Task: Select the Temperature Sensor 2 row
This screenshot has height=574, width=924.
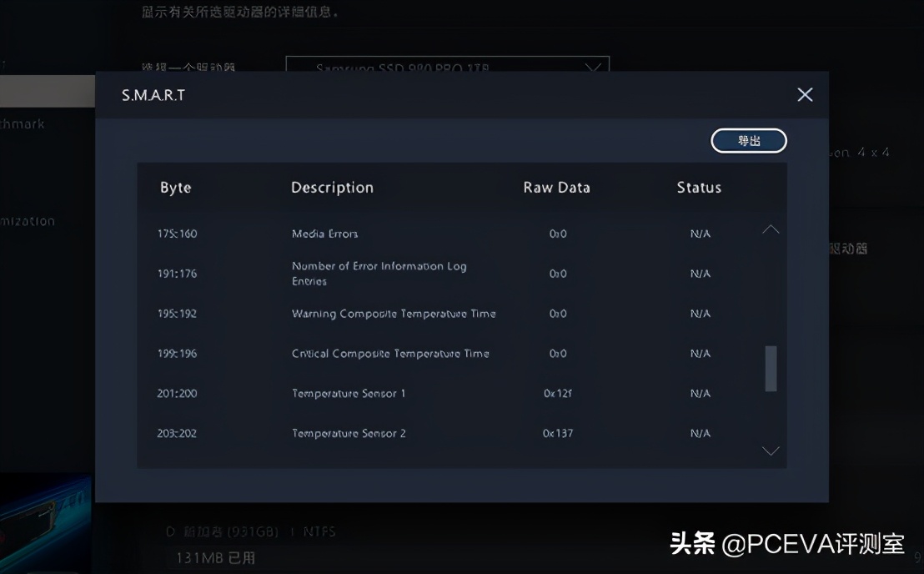Action: 417,433
